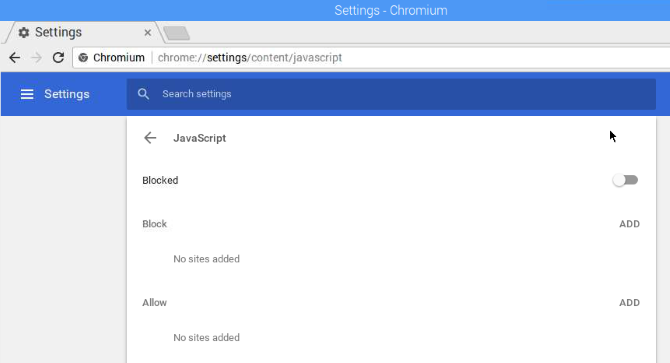Open a new tab with blank tab button

176,33
